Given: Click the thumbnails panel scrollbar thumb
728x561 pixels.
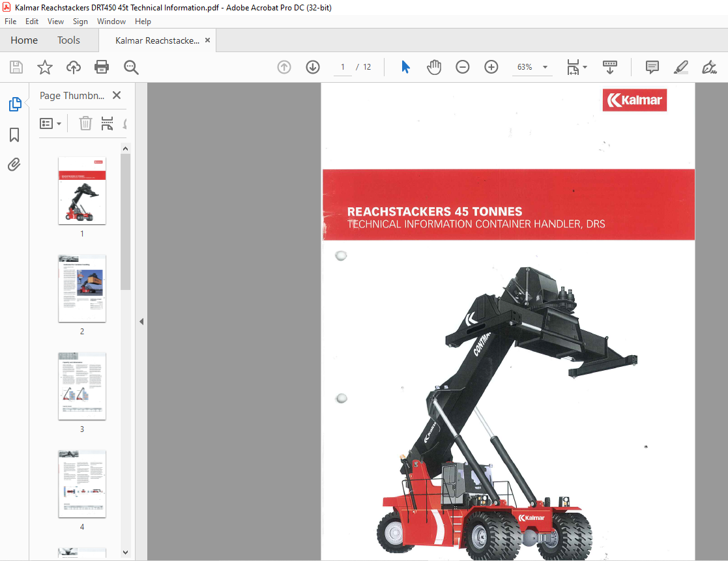Looking at the screenshot, I should pyautogui.click(x=125, y=222).
